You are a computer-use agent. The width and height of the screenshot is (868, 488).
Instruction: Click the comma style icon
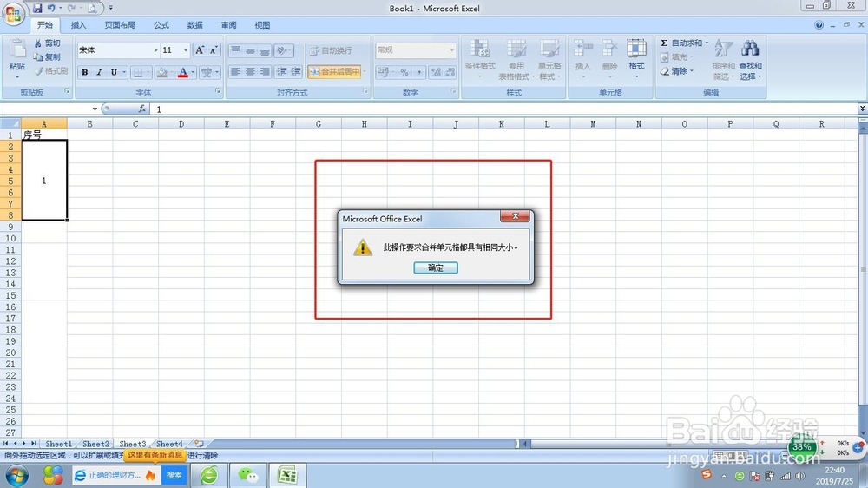pyautogui.click(x=419, y=72)
